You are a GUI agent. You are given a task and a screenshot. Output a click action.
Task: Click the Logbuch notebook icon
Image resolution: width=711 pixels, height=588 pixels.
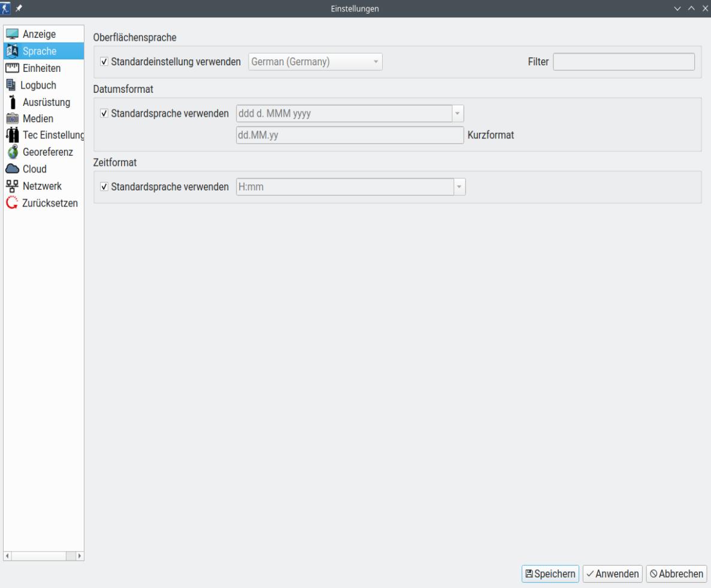(12, 84)
